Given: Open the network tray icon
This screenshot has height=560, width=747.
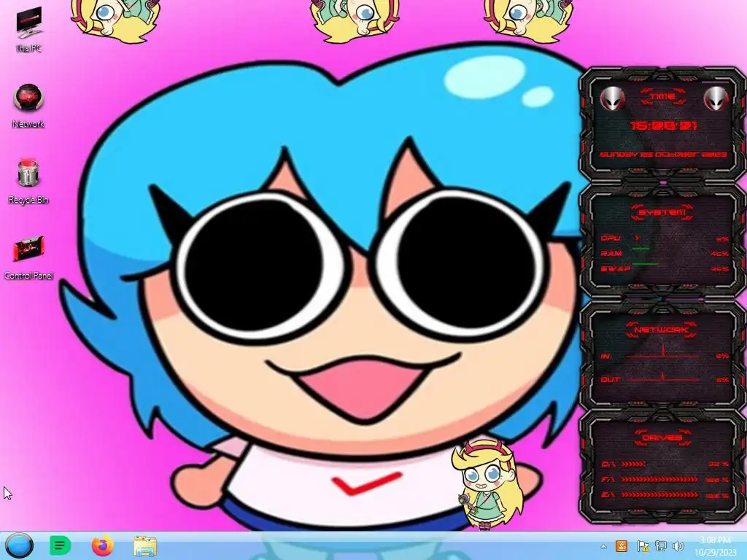Looking at the screenshot, I should click(661, 546).
